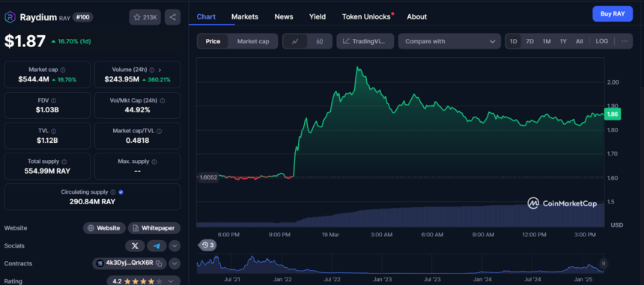Screen dimensions: 644x285
Task: Click the range slider pause handle
Action: (604, 263)
